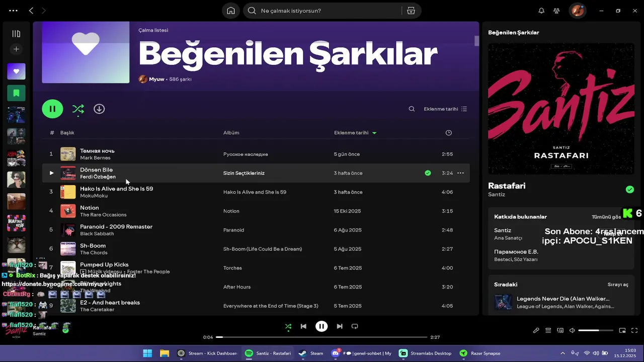Pause with the bottom bar white button

tap(321, 326)
